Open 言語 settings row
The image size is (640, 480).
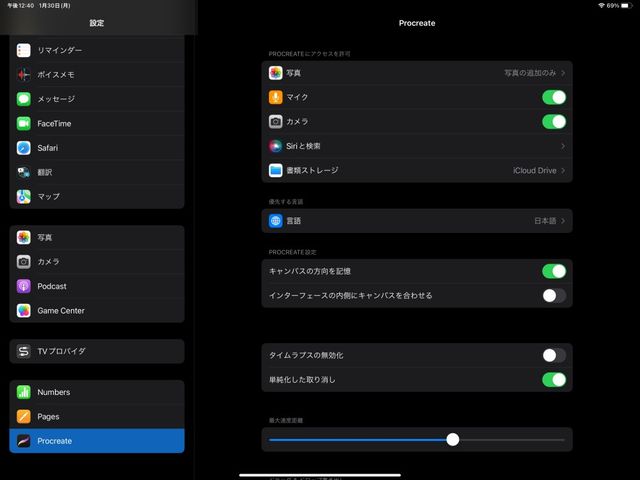pyautogui.click(x=417, y=221)
